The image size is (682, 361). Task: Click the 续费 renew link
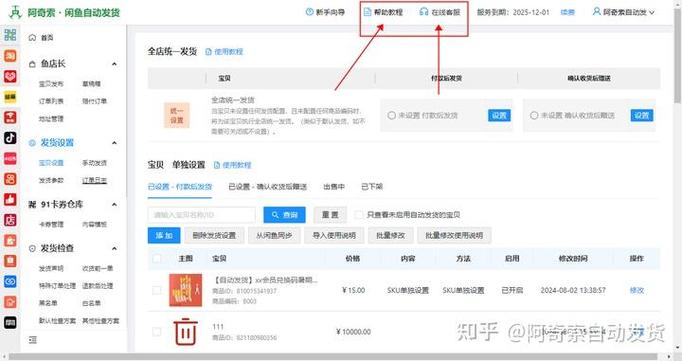point(568,12)
